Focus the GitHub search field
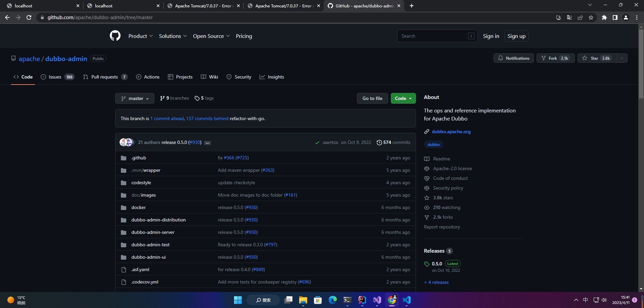This screenshot has height=308, width=644. 437,36
